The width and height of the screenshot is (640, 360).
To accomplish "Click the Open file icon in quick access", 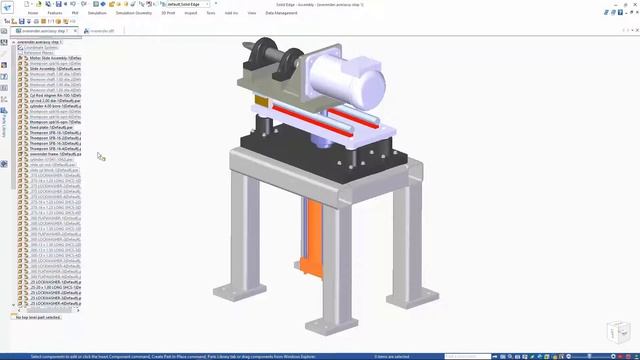I will click(x=39, y=4).
